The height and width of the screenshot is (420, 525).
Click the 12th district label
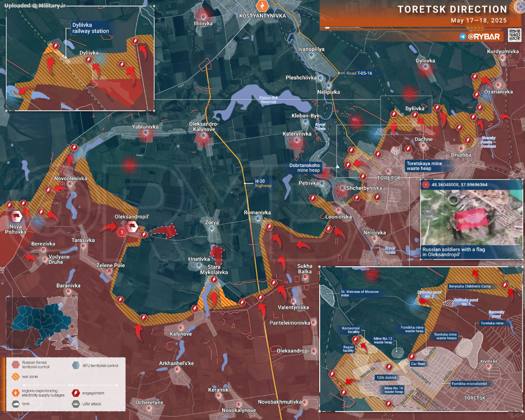[x=386, y=377]
